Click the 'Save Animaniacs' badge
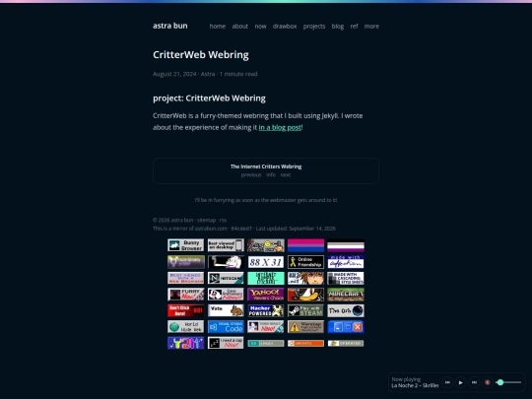This screenshot has width=532, height=399. [226, 295]
